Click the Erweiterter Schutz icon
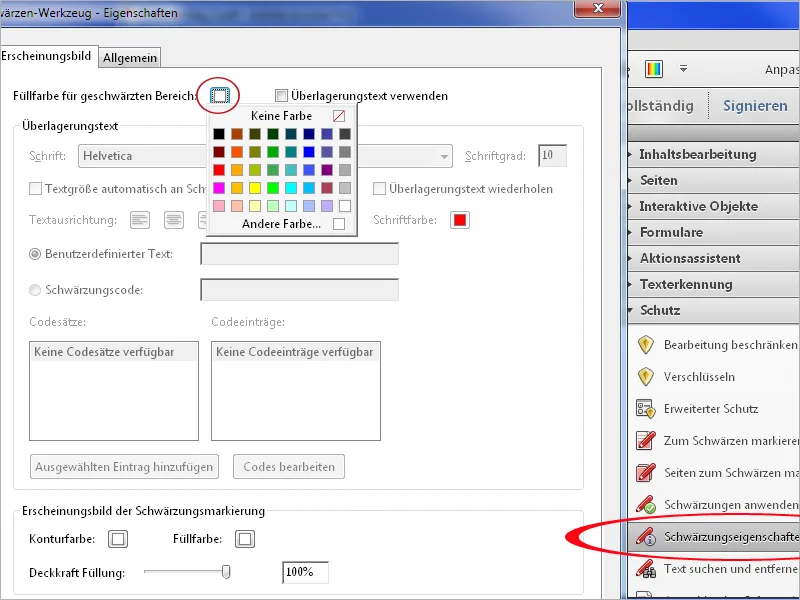The image size is (800, 600). [645, 409]
